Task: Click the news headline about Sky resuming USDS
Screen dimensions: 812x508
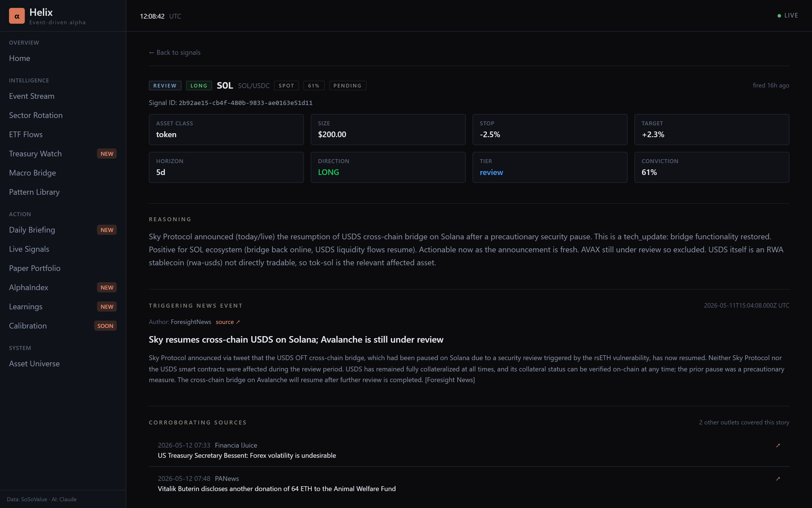Action: pos(296,339)
